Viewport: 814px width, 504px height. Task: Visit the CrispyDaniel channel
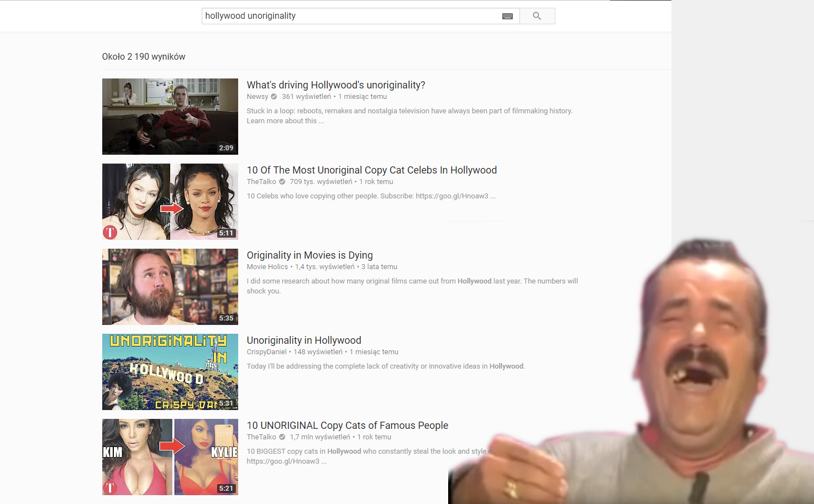(x=267, y=352)
